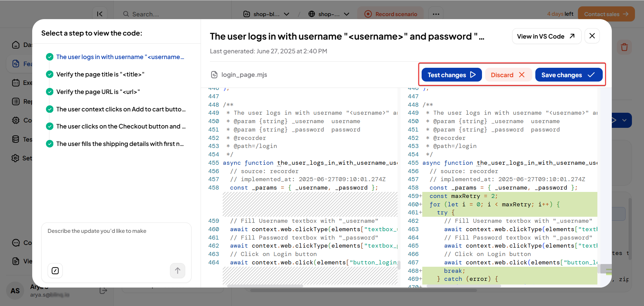Select the 'user context clicks Add to cart' step
Image resolution: width=644 pixels, height=306 pixels.
120,109
